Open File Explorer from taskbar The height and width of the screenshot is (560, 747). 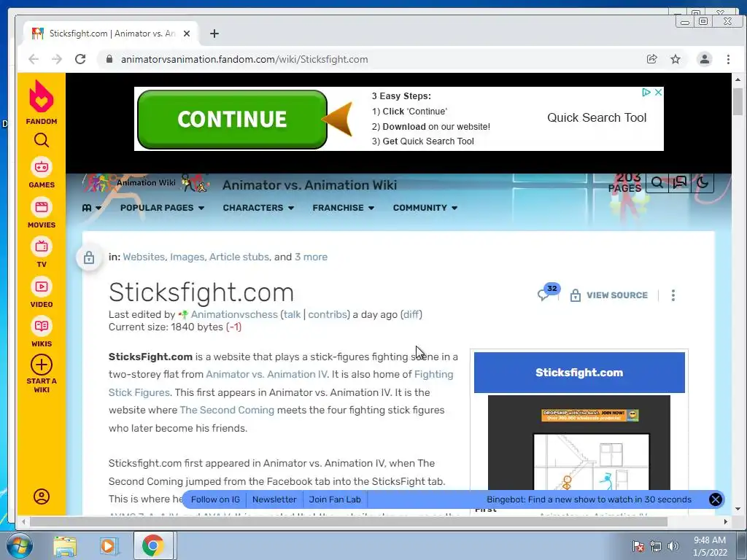(x=65, y=545)
